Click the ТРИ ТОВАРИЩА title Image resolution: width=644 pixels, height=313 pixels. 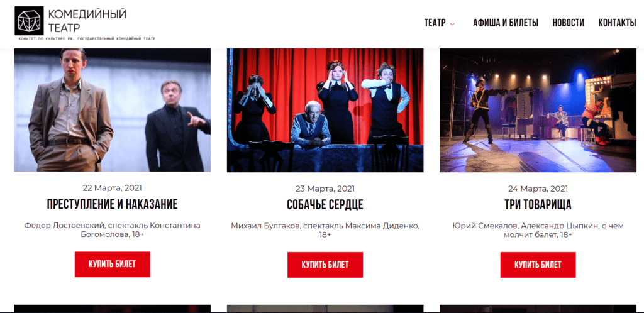coord(538,205)
